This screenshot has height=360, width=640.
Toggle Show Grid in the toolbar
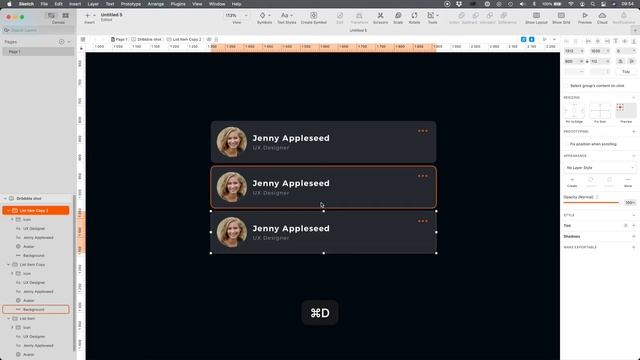point(561,18)
